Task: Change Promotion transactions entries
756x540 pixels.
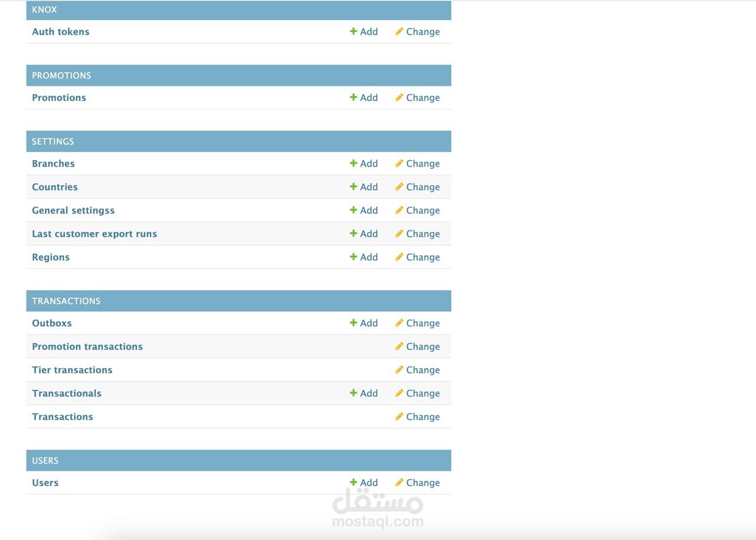Action: point(418,347)
